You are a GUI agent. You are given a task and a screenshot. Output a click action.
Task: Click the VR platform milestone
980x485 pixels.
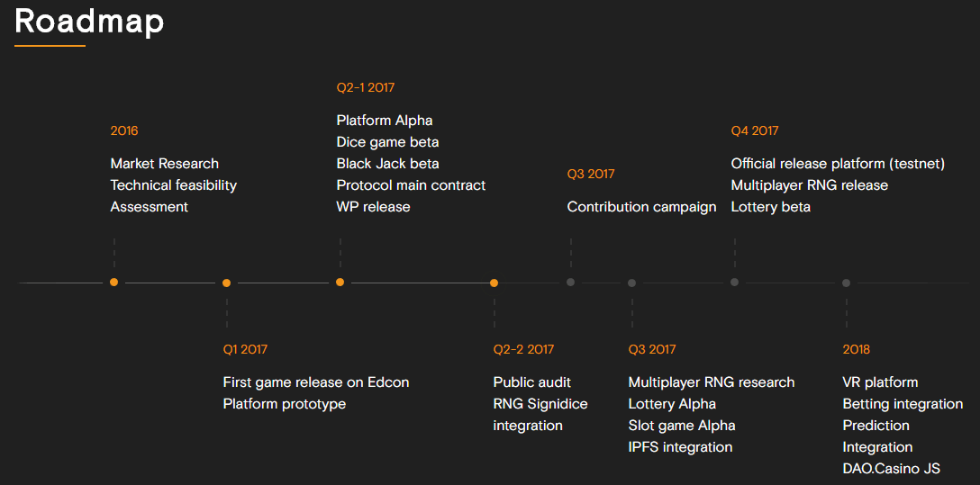click(x=880, y=382)
